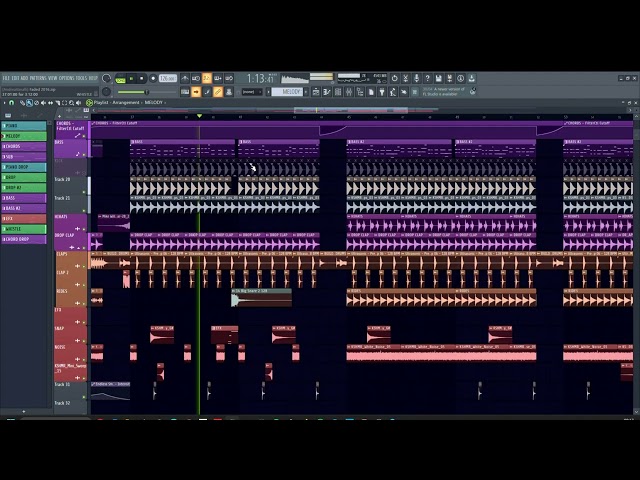Adjust the master pitch knob
Image resolution: width=640 pixels, height=480 pixels.
[107, 92]
